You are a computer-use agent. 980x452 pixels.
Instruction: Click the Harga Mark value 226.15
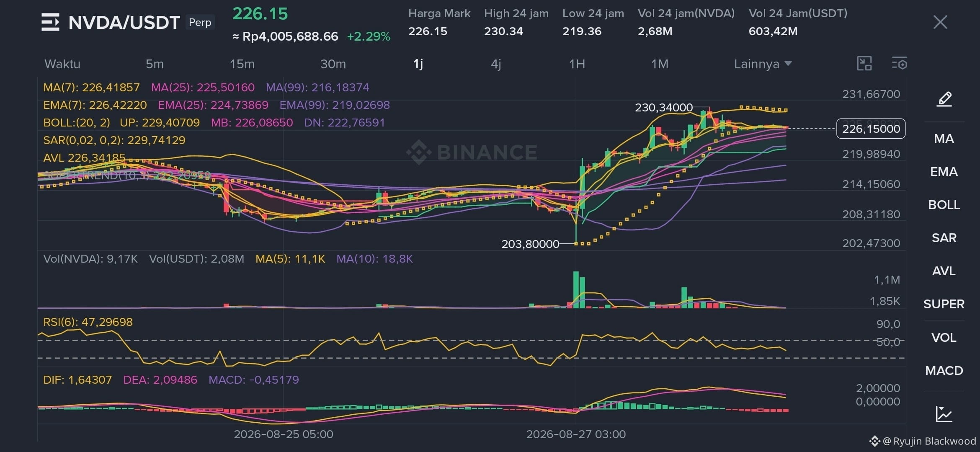click(428, 31)
